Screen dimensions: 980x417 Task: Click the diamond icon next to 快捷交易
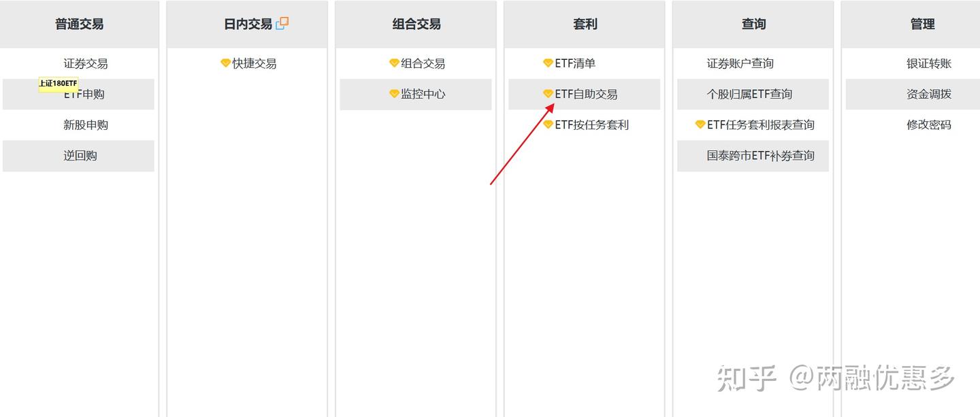pos(226,63)
